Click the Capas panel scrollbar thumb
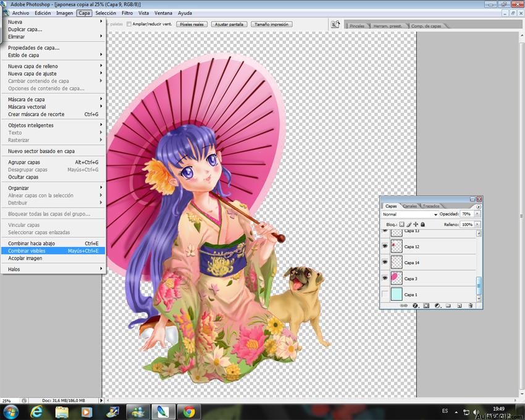 pos(479,285)
